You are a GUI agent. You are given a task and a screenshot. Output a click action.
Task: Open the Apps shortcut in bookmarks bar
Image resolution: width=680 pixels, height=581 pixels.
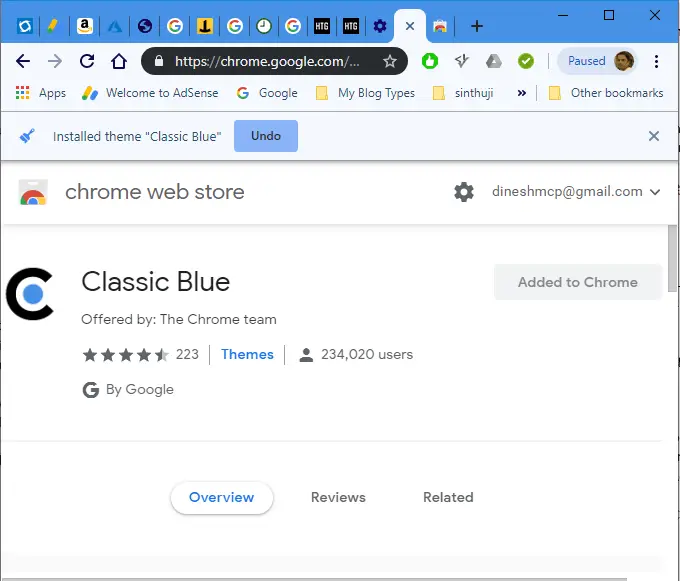click(40, 93)
